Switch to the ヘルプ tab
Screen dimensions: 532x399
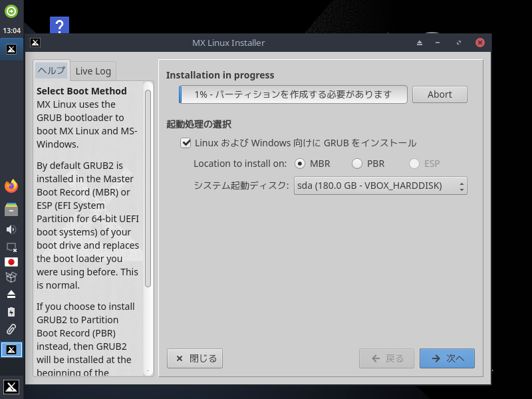(52, 70)
